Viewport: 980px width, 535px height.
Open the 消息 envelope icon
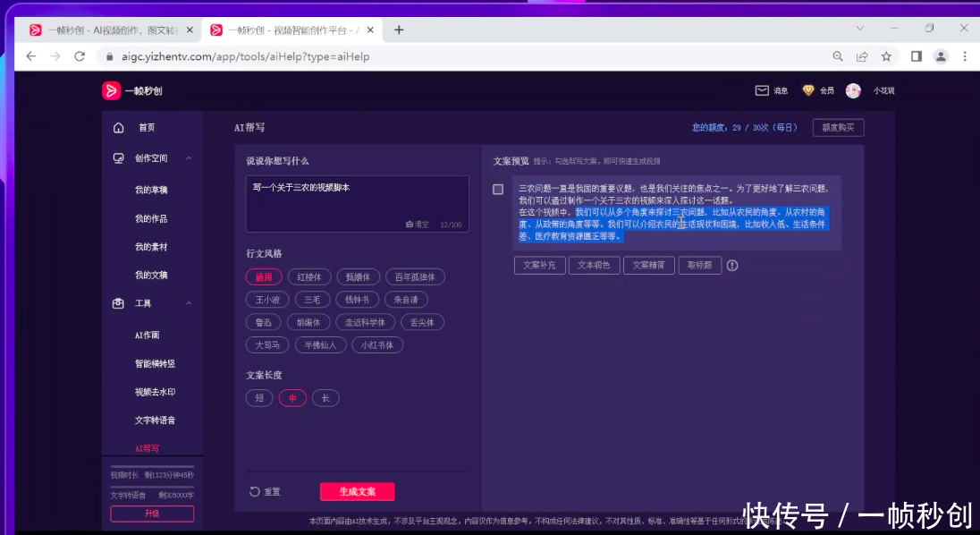(x=762, y=90)
